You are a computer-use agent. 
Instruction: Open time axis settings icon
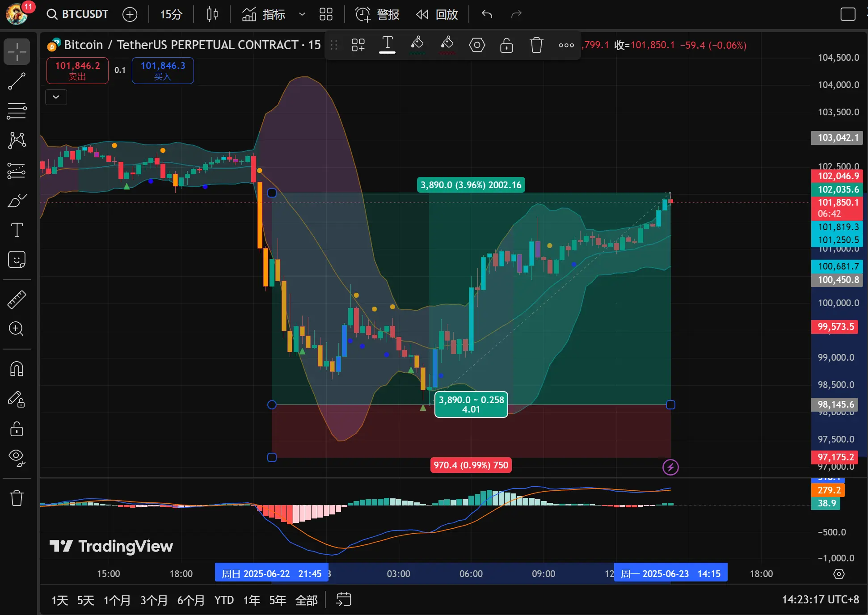(x=839, y=574)
